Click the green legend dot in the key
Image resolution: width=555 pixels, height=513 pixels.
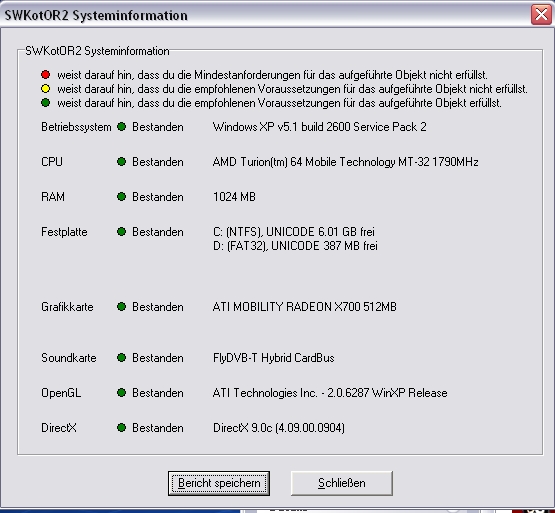tap(45, 103)
